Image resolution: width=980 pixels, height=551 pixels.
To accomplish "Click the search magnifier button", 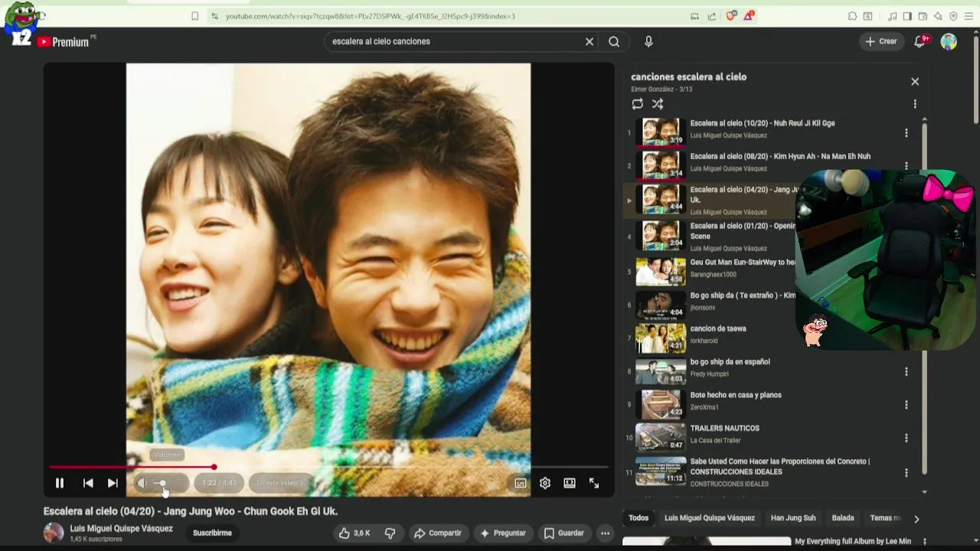I will 614,41.
